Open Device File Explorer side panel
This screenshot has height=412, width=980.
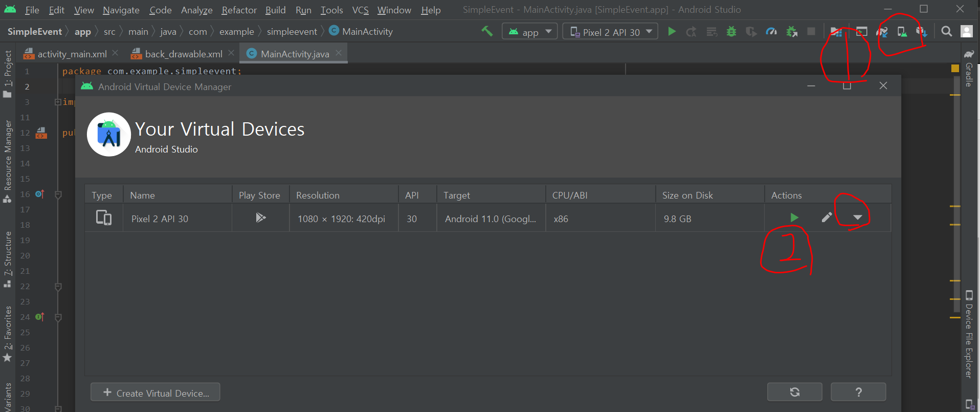pyautogui.click(x=969, y=334)
